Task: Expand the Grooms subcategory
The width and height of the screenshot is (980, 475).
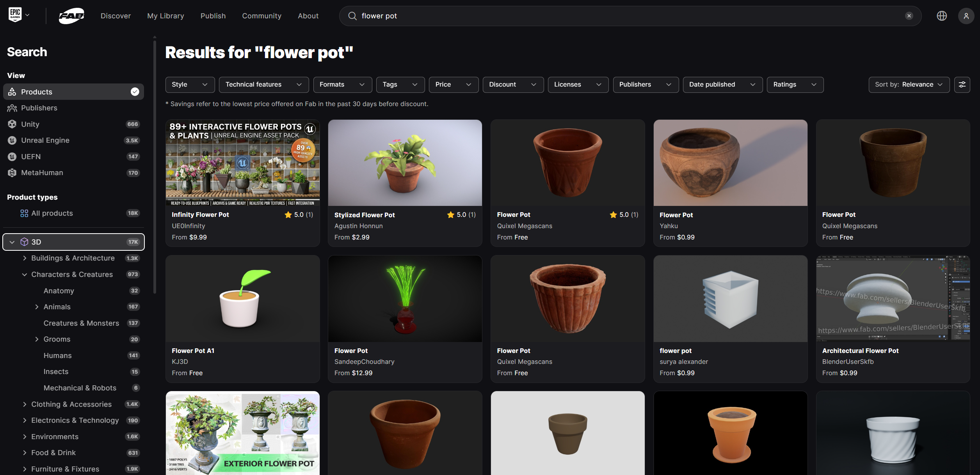Action: (x=37, y=339)
